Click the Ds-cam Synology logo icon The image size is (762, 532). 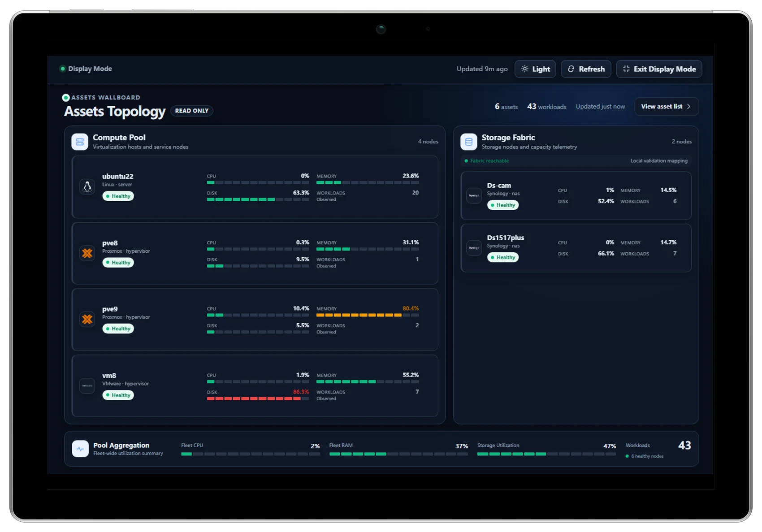(474, 195)
